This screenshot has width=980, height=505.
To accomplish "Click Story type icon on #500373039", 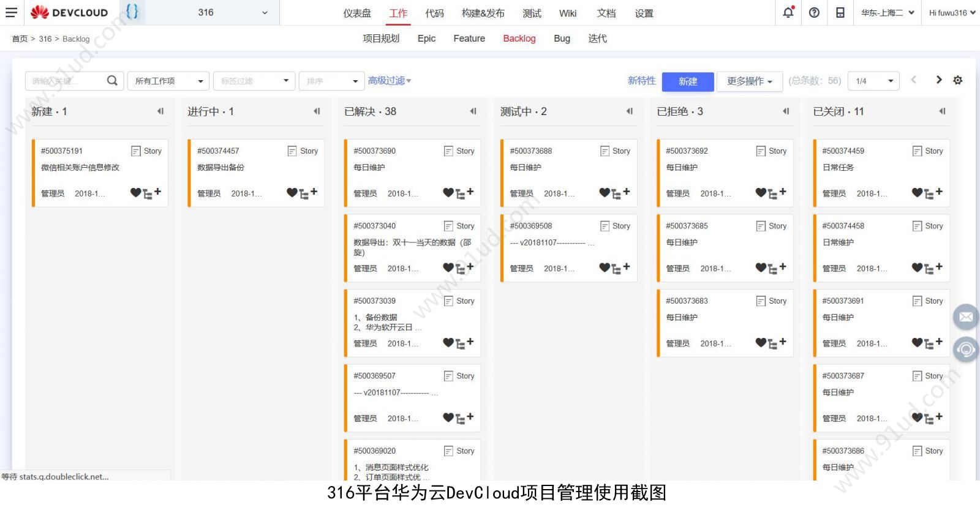I will click(449, 301).
